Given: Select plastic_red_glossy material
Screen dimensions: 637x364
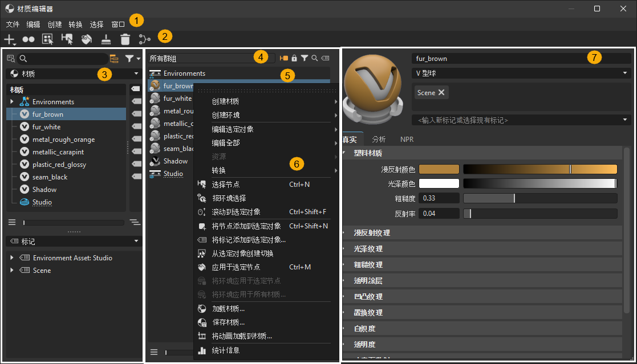Looking at the screenshot, I should [x=59, y=165].
